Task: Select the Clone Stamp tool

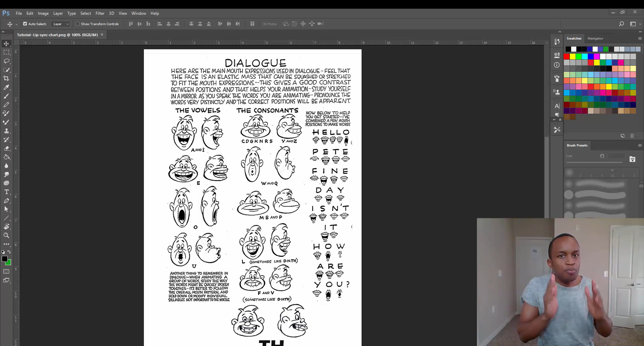Action: point(6,131)
